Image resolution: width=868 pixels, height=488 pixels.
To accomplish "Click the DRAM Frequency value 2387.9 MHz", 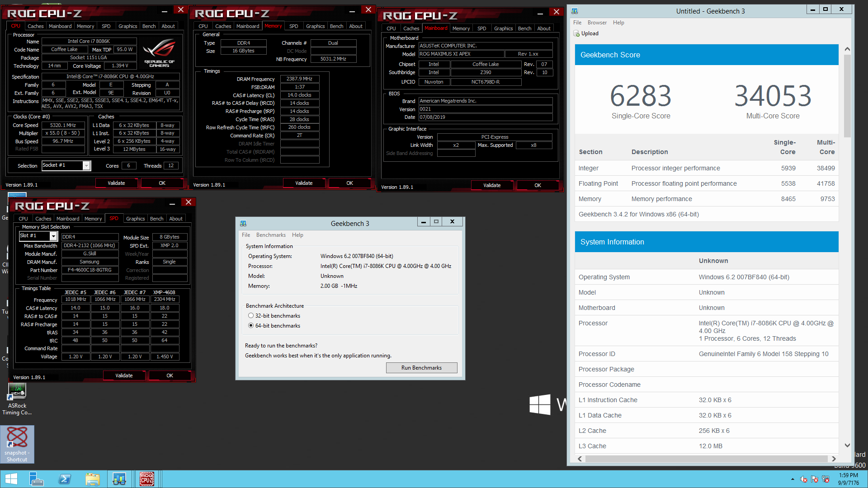I will 299,79.
